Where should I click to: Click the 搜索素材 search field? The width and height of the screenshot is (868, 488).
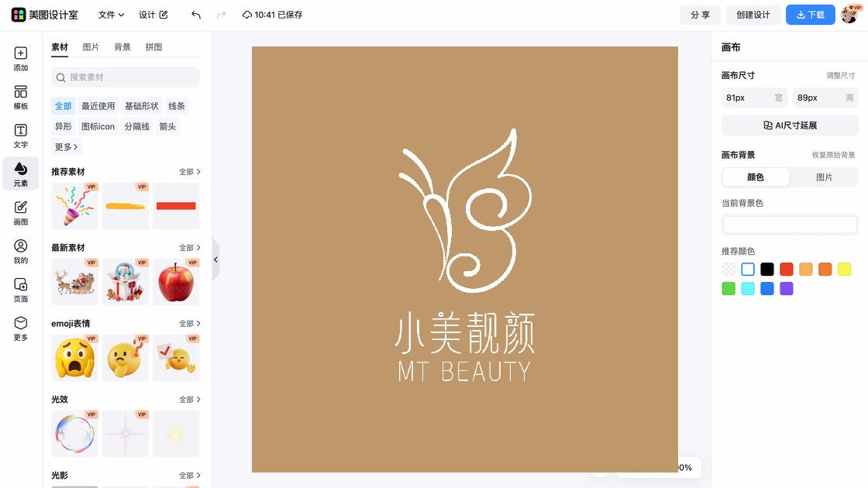125,77
